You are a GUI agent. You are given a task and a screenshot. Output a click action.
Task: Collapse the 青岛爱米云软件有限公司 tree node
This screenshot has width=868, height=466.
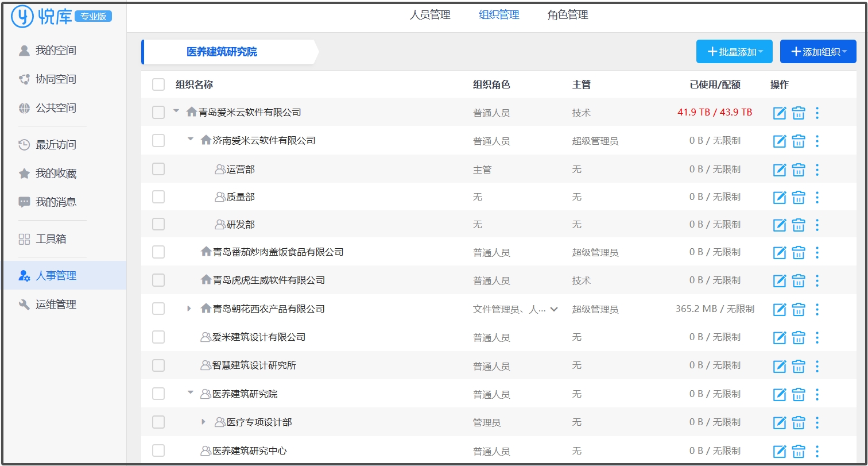pos(176,111)
